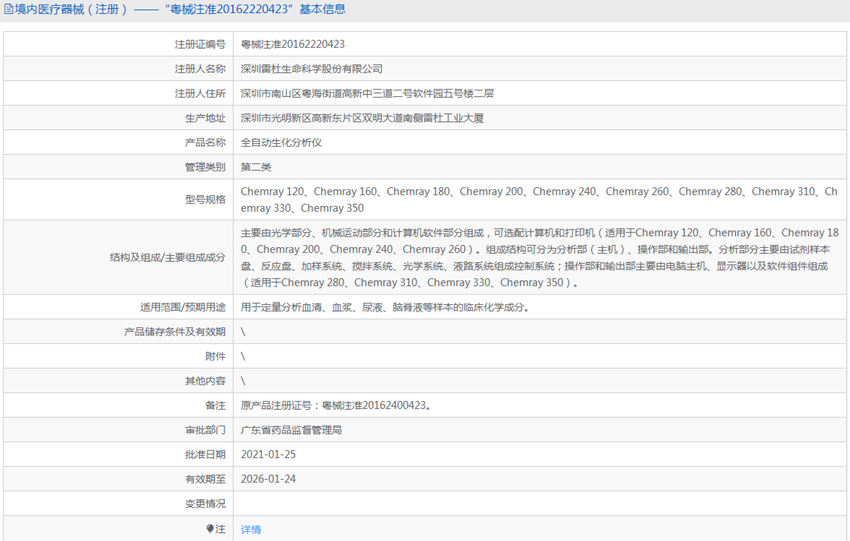Click the document icon in page header
Image resolution: width=850 pixels, height=541 pixels.
coord(9,9)
